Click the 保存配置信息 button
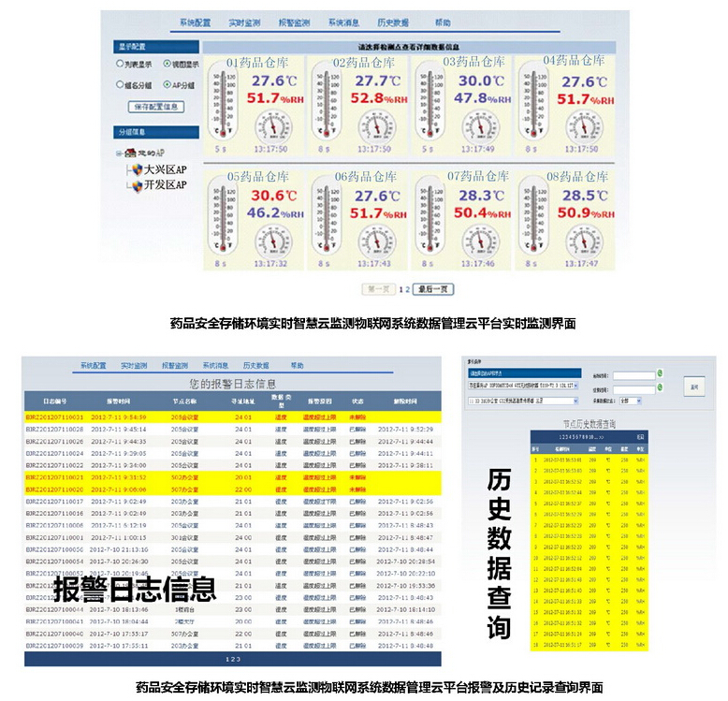Viewport: 728px width, 701px height. pos(156,107)
